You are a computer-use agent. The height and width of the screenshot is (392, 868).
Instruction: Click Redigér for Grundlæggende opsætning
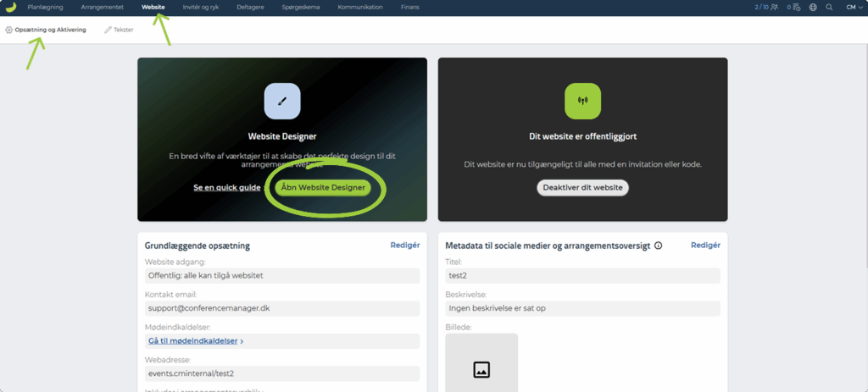[x=404, y=245]
